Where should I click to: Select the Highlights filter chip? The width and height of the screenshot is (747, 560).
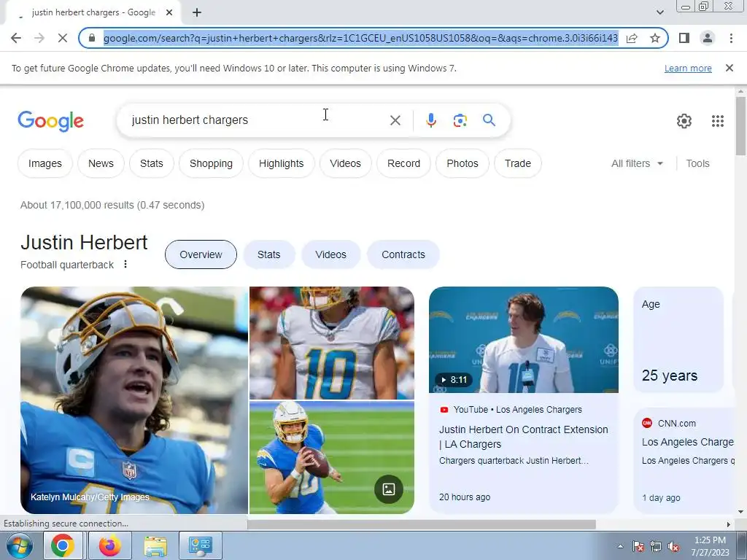[x=281, y=163]
